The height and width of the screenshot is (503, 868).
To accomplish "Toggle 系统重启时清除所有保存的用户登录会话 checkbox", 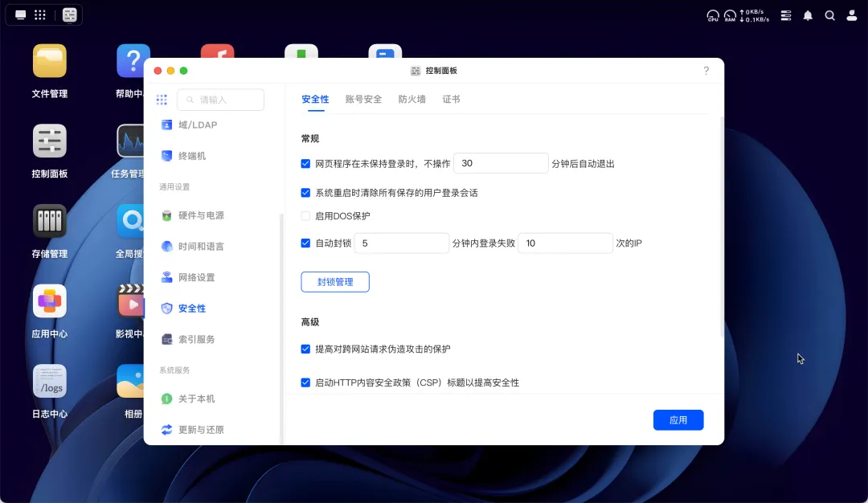I will coord(305,193).
